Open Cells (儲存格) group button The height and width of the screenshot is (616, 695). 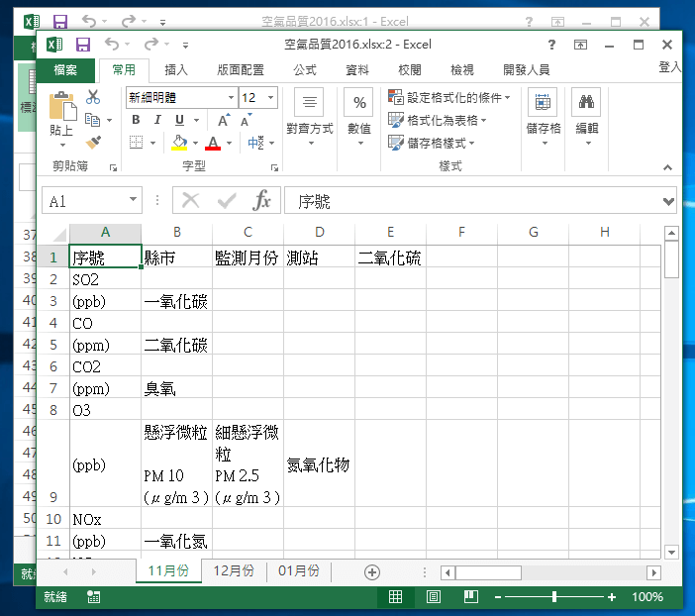coord(544,118)
